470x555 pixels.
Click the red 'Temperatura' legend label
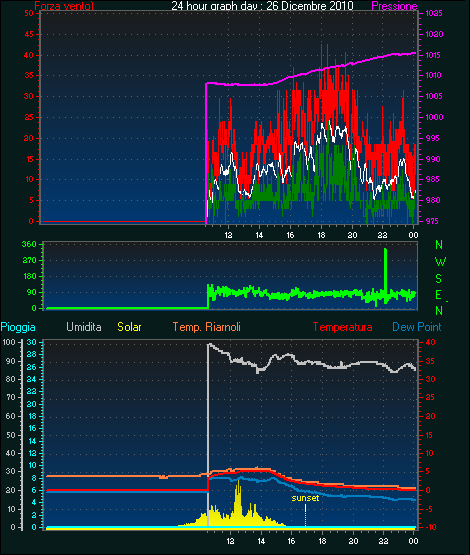click(x=342, y=327)
